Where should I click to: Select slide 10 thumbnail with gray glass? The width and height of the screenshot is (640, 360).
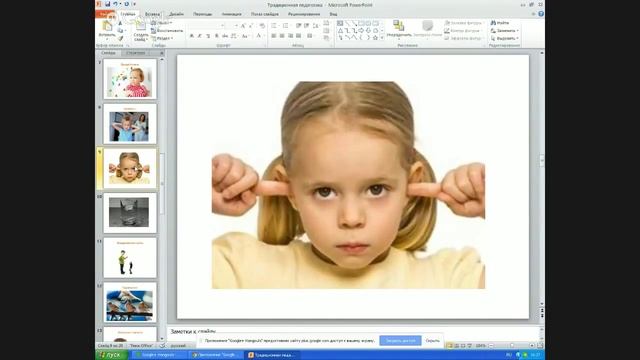click(130, 213)
